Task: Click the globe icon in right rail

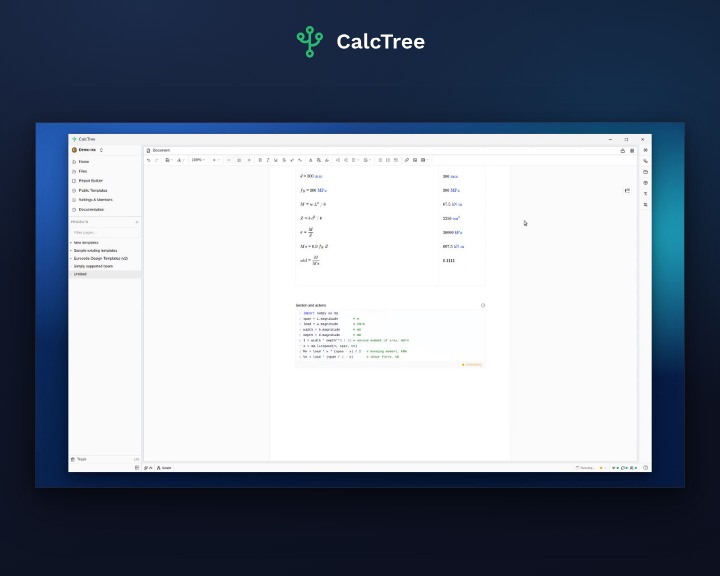Action: click(x=646, y=183)
